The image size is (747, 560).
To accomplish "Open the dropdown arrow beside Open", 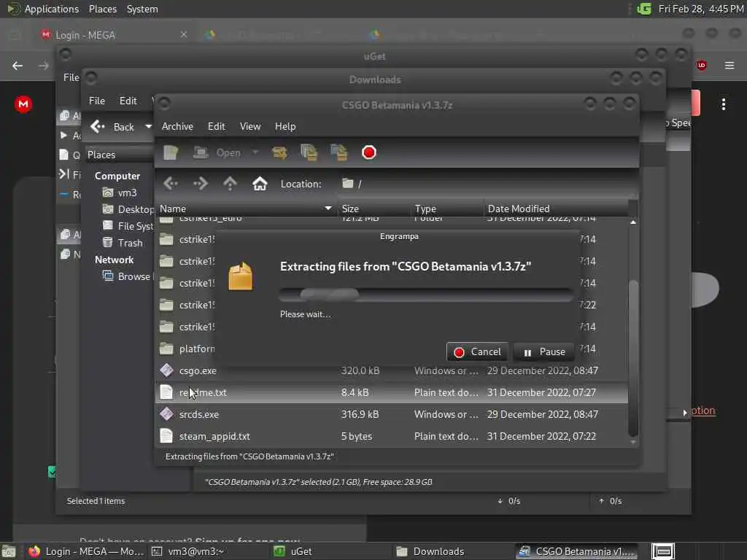I will pyautogui.click(x=255, y=152).
